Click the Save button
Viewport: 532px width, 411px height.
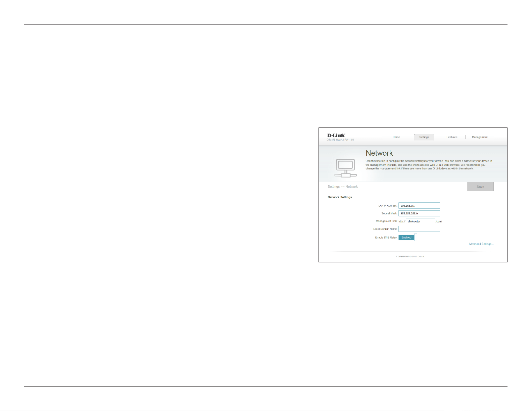(480, 187)
